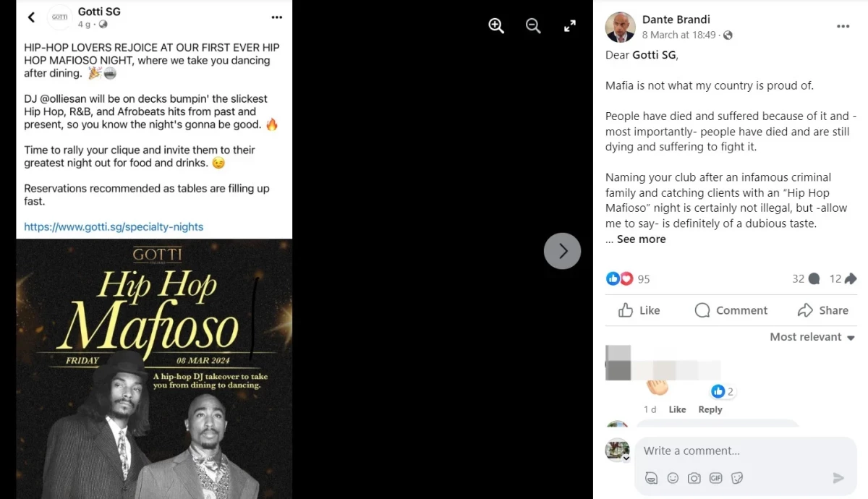Focus the Write a comment field
The image size is (868, 499).
tap(746, 451)
